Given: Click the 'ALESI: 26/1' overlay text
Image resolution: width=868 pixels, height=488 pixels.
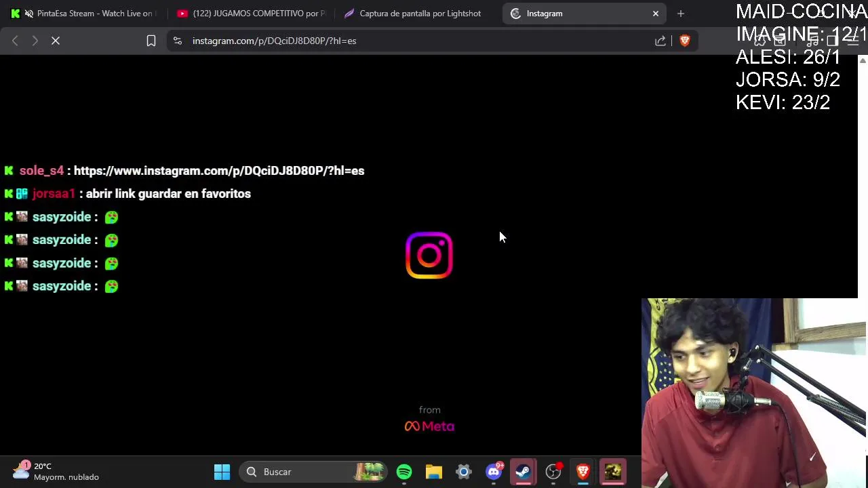Looking at the screenshot, I should pyautogui.click(x=788, y=56).
